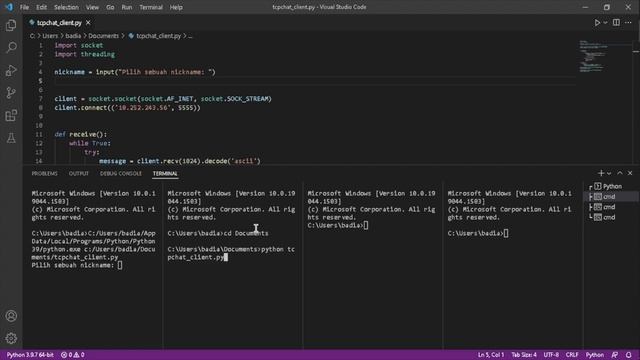Open the Source Control view
This screenshot has height=360, width=640.
click(11, 93)
